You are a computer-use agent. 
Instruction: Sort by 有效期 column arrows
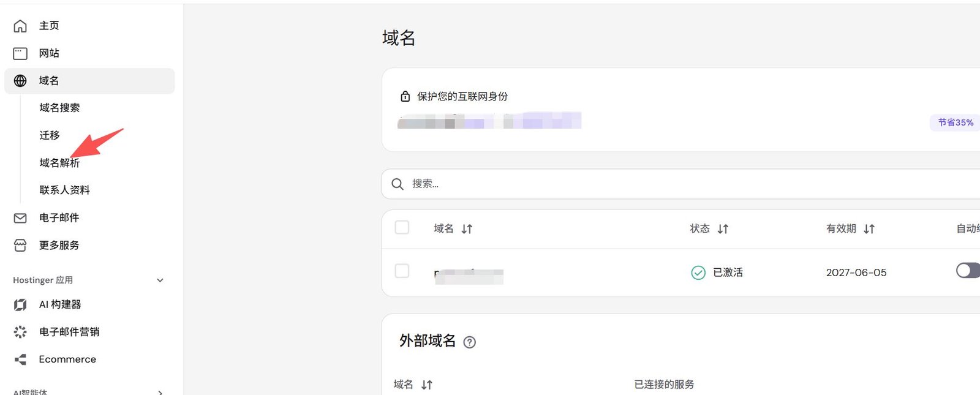pos(869,229)
